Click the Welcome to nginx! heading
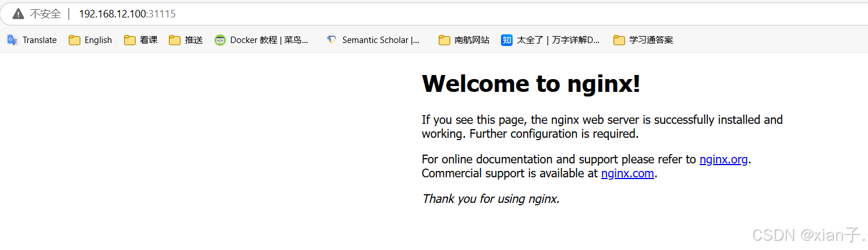 pos(531,84)
